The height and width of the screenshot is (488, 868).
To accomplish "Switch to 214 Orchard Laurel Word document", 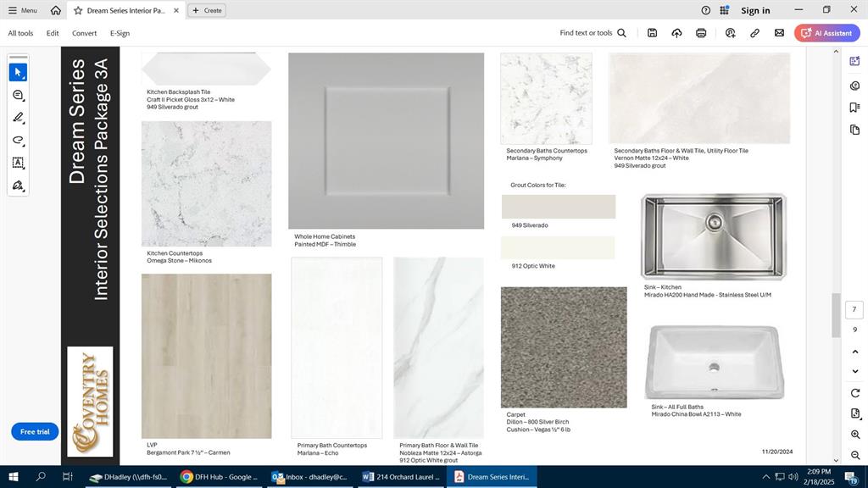I will [x=402, y=477].
